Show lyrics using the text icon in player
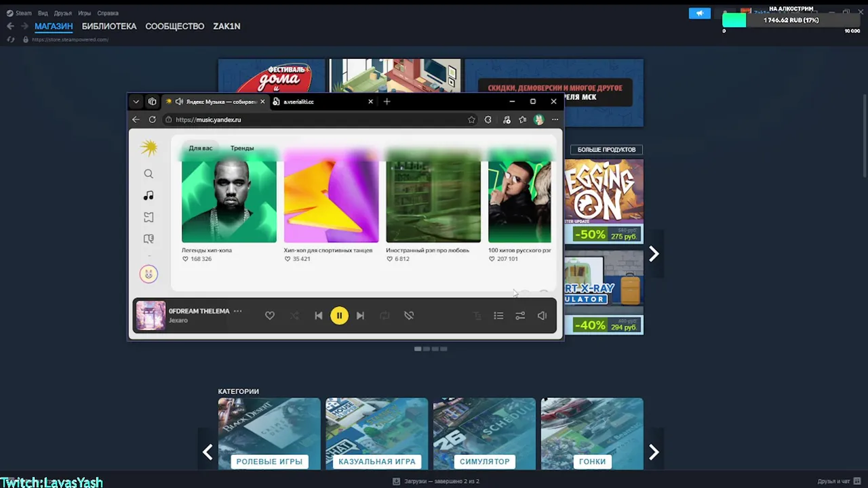This screenshot has height=488, width=868. (x=477, y=316)
